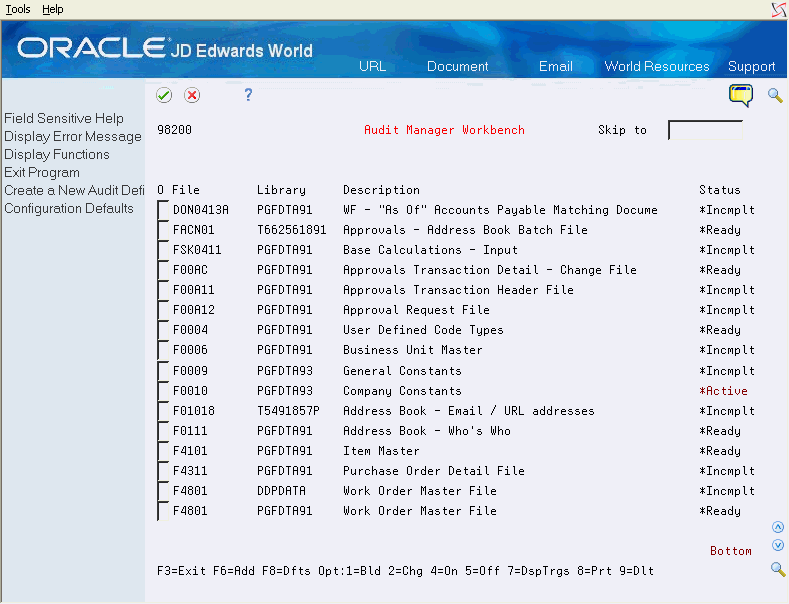789x604 pixels.
Task: Click option field for F0009 row
Action: pos(163,371)
